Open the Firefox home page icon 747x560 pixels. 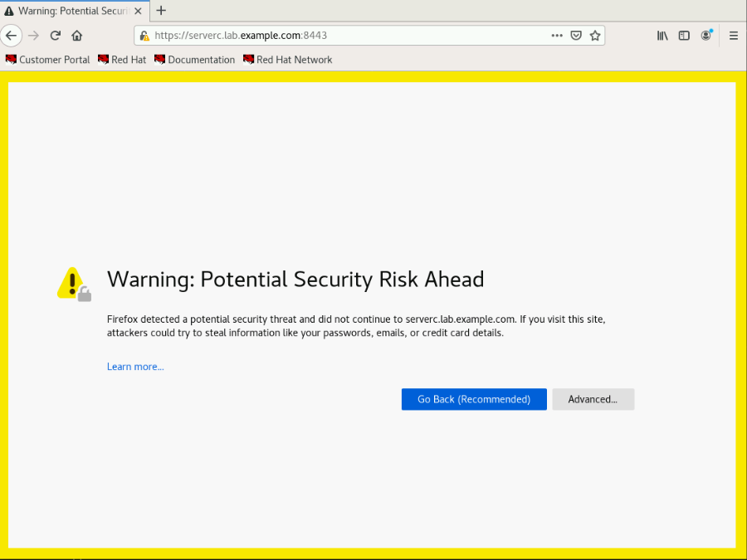pos(76,36)
